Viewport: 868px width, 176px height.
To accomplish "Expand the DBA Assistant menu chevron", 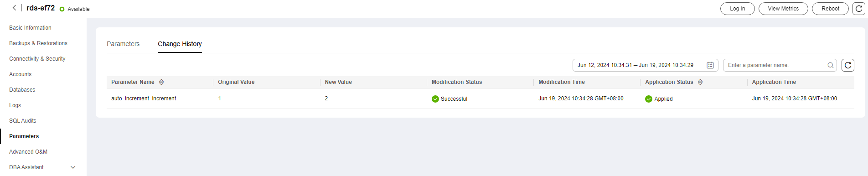I will point(73,167).
